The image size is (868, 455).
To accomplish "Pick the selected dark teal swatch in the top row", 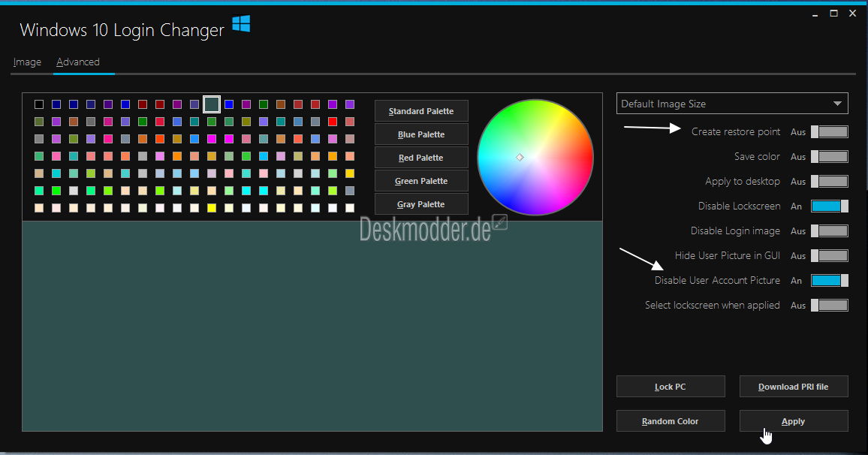I will pyautogui.click(x=212, y=104).
